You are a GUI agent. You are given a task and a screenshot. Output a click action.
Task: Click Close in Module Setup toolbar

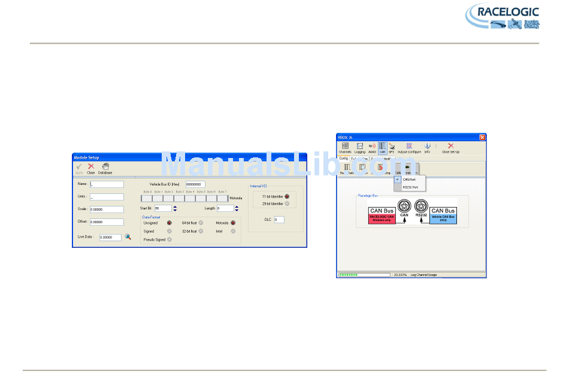pos(91,168)
